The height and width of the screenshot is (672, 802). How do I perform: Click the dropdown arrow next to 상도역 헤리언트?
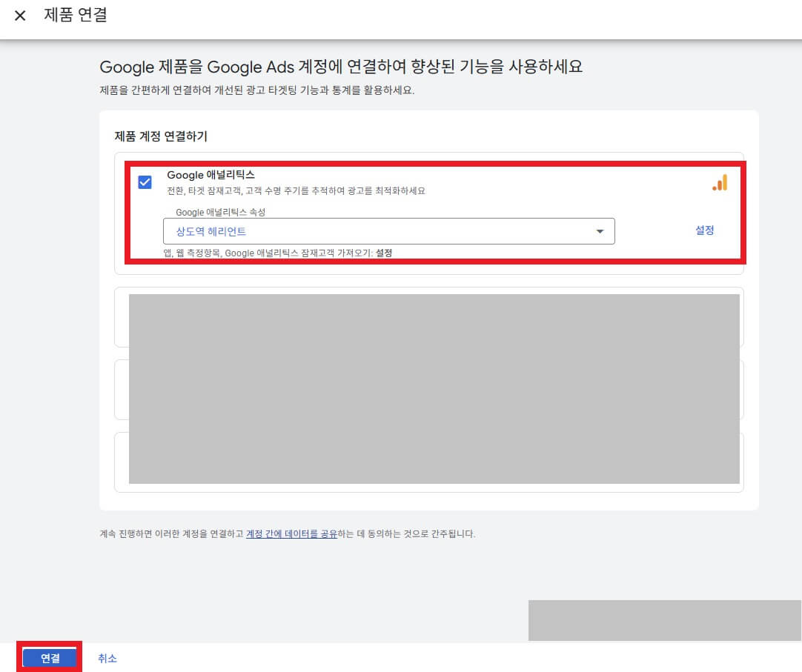(x=602, y=231)
